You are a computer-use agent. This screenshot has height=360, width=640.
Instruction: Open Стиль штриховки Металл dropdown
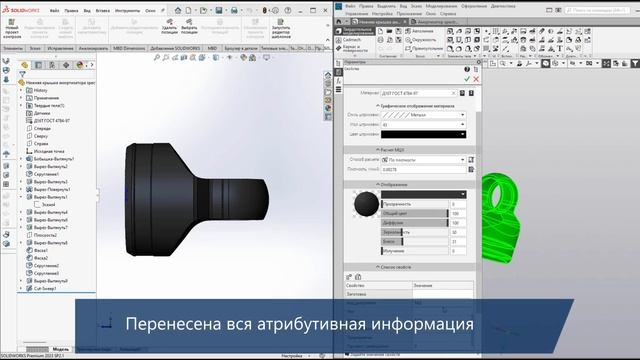[x=462, y=115]
